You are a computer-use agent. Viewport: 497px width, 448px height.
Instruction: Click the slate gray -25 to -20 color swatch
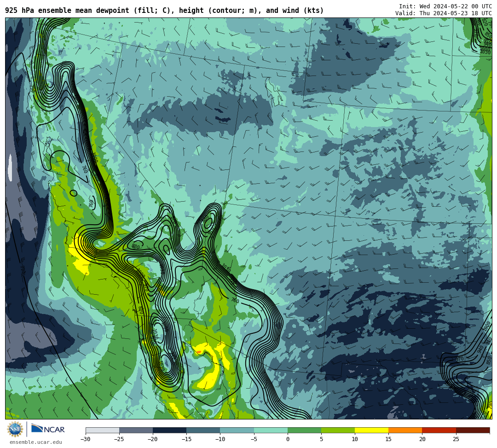(136, 430)
